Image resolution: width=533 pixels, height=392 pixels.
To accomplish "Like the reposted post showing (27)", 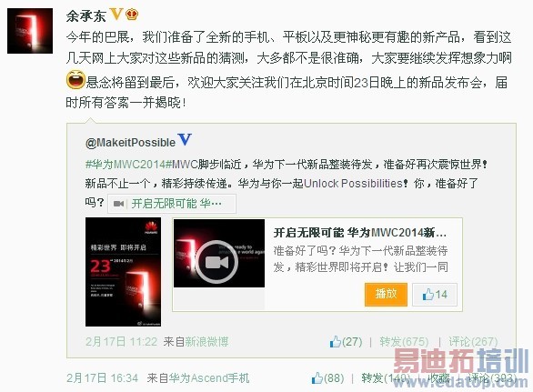I will click(x=346, y=341).
